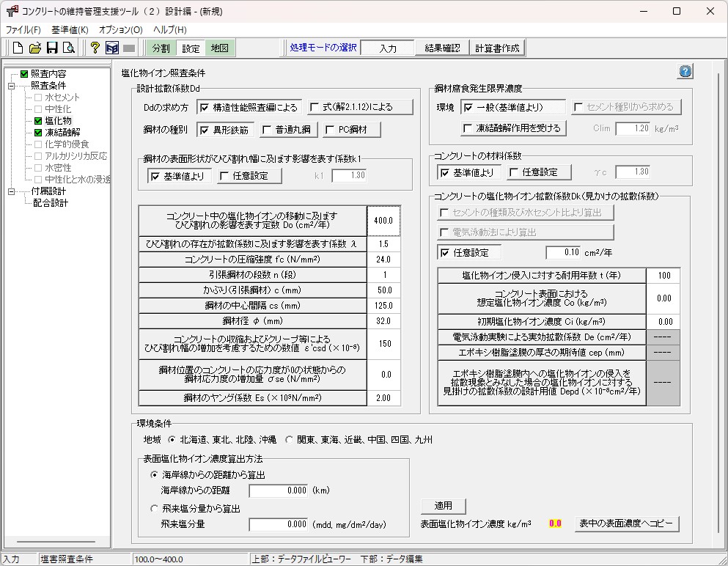Toggle k1 任意設定 checkbox
Viewport: 728px width, 566px height.
click(249, 176)
